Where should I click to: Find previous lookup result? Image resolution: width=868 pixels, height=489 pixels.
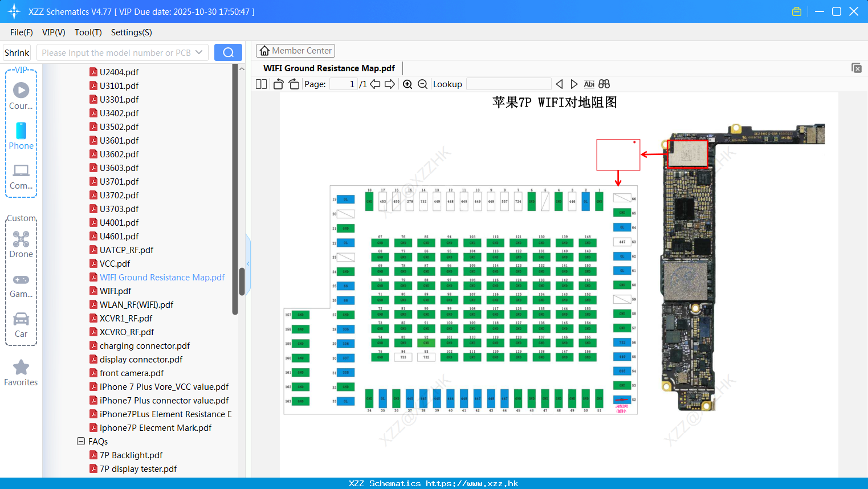pos(559,84)
